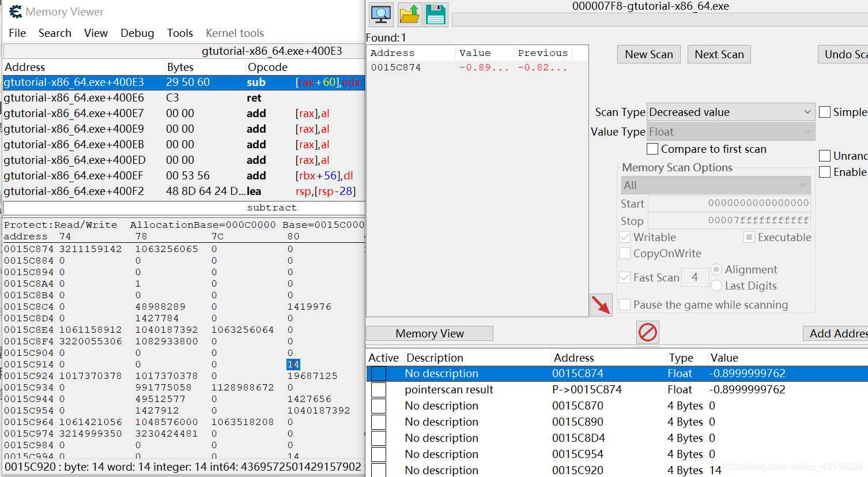Open Debug menu in Memory Viewer
868x477 pixels.
click(137, 33)
